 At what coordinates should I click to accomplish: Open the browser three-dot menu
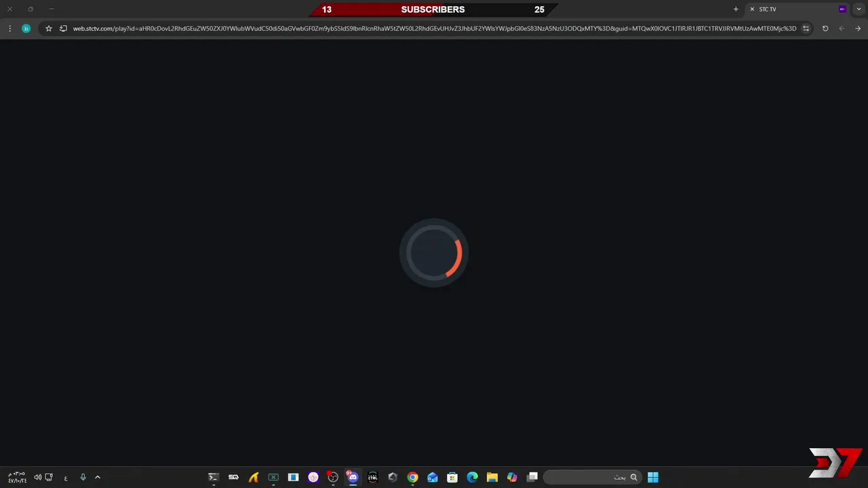click(9, 28)
